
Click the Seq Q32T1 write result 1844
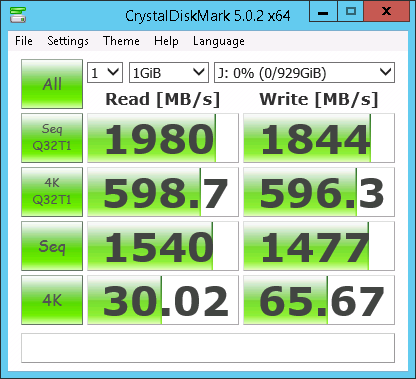tap(319, 138)
